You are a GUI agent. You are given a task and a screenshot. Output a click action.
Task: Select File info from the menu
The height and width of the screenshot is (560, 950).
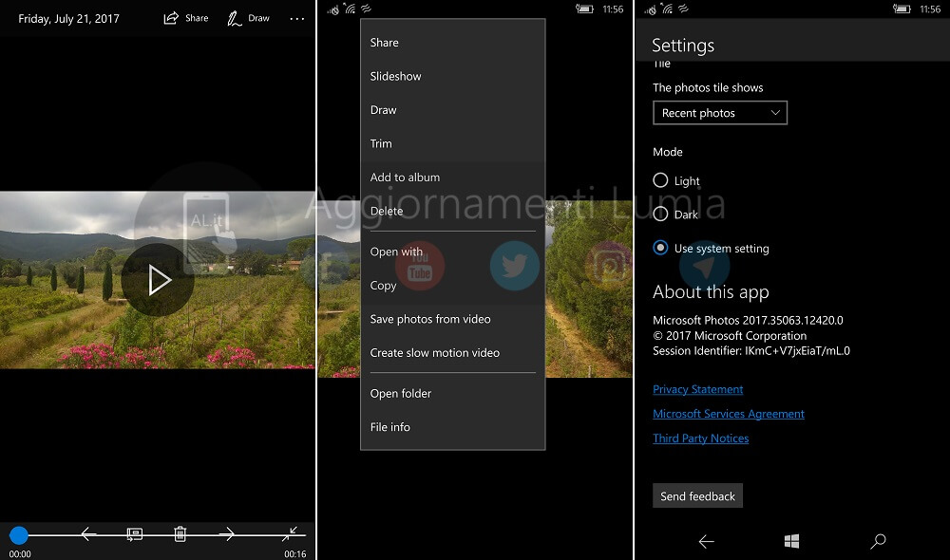tap(389, 427)
